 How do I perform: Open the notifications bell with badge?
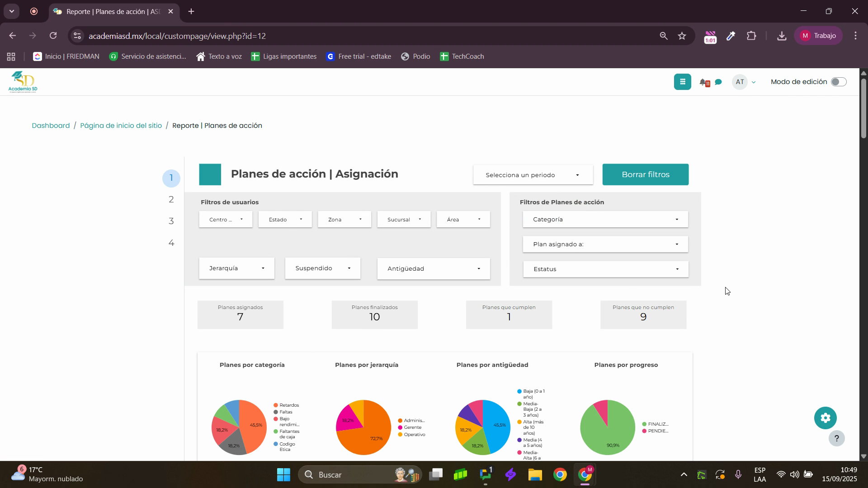click(703, 82)
